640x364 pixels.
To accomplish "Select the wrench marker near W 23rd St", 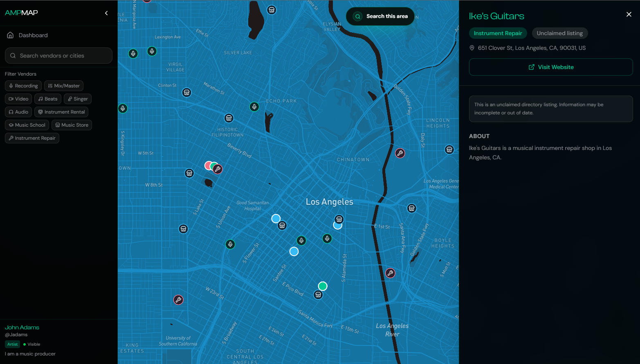I will [178, 300].
